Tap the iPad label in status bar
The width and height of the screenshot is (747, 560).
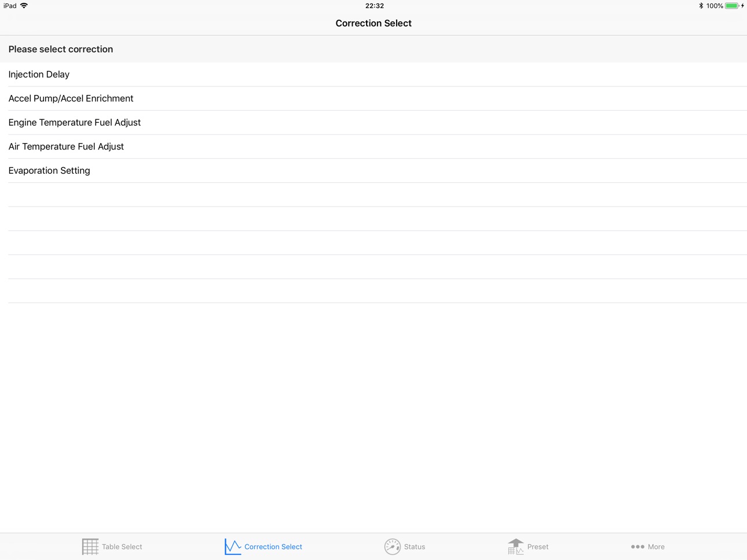point(10,6)
